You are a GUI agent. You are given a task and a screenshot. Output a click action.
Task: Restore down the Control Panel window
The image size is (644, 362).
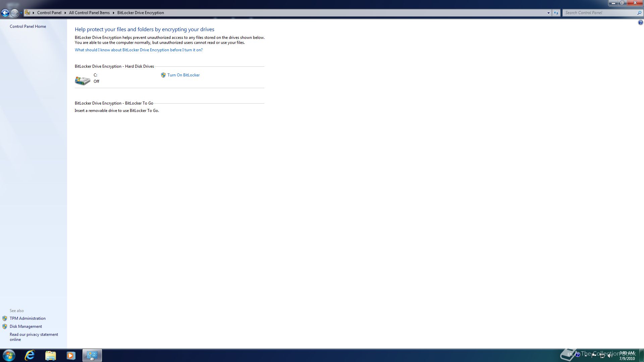pyautogui.click(x=622, y=3)
